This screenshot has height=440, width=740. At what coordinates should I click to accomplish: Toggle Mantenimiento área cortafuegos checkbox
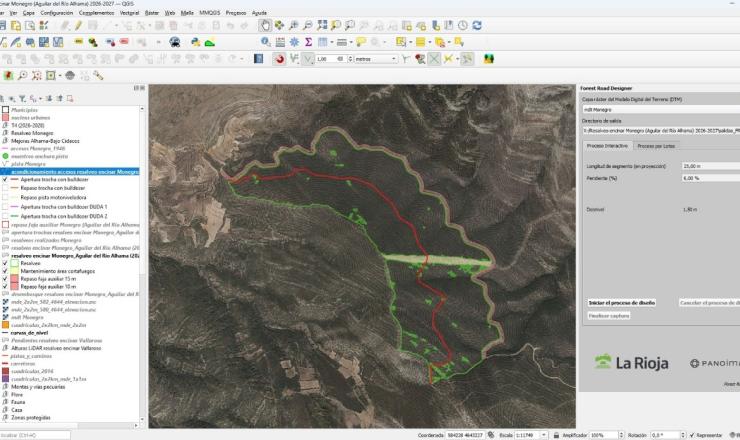click(7, 270)
